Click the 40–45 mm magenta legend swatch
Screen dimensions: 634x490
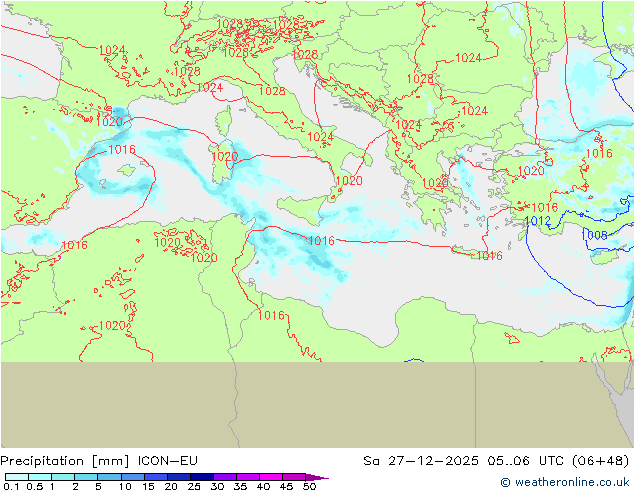tap(271, 477)
